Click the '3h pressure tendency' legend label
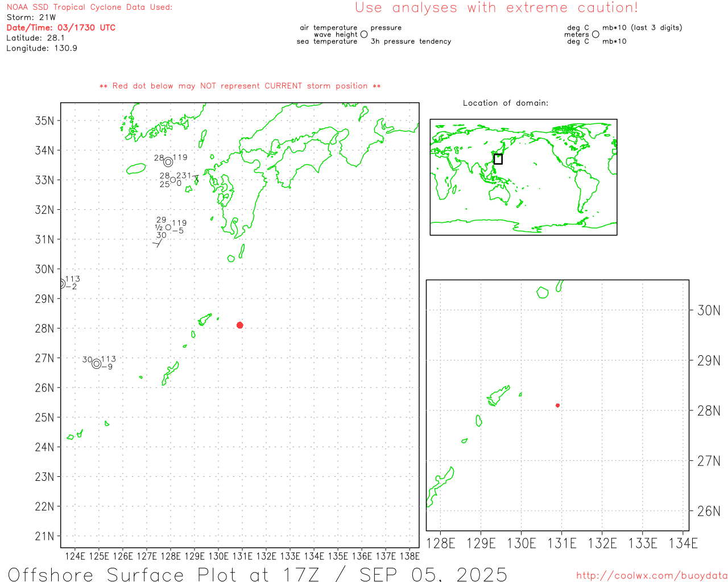The height and width of the screenshot is (582, 728). [x=411, y=41]
